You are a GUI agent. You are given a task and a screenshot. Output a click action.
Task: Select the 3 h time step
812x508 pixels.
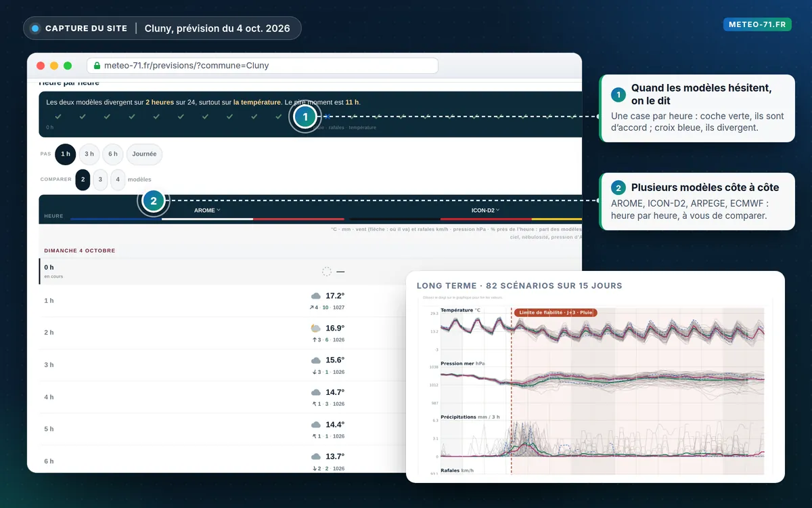pos(89,154)
